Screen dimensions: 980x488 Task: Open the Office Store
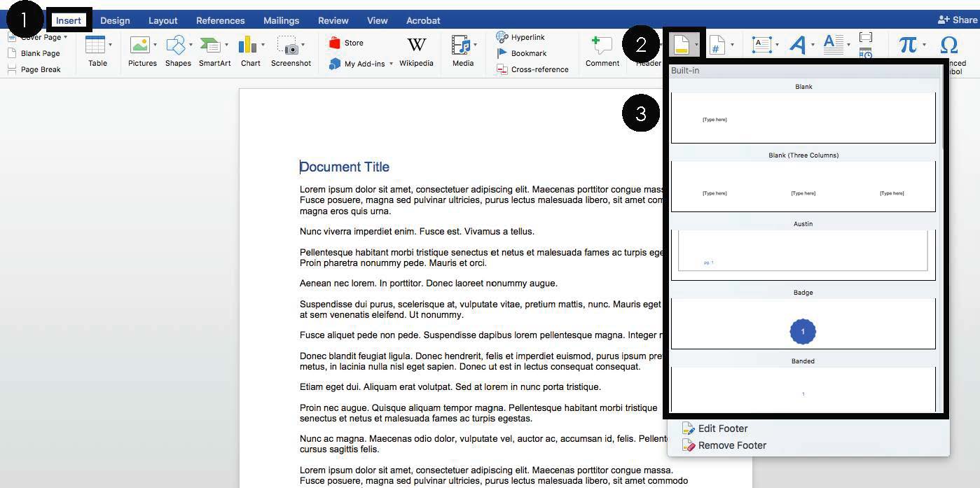[x=346, y=43]
